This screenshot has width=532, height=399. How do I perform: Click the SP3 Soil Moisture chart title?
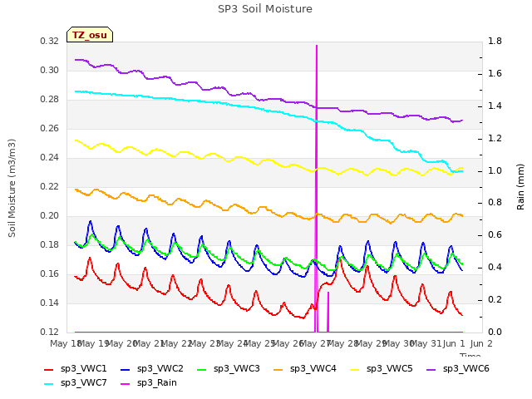tap(265, 9)
